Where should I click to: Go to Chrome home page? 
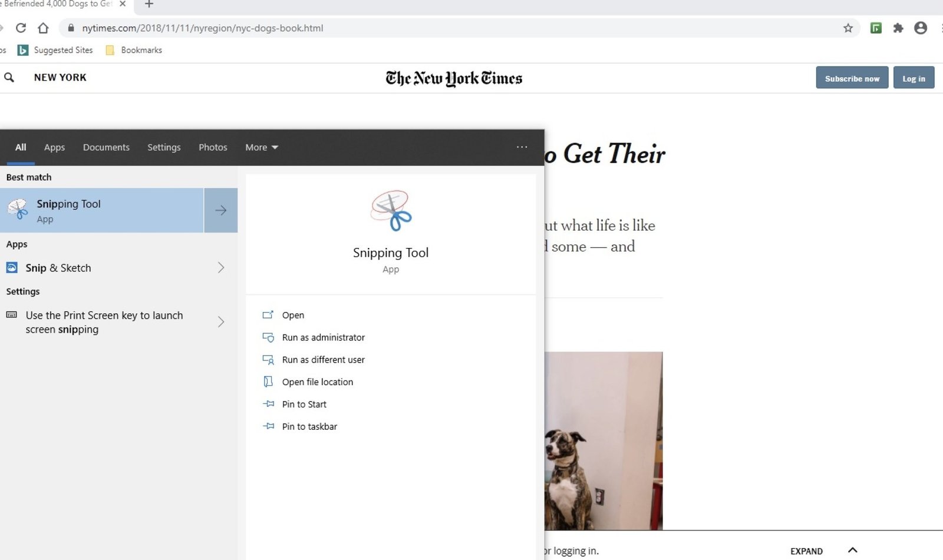[43, 28]
